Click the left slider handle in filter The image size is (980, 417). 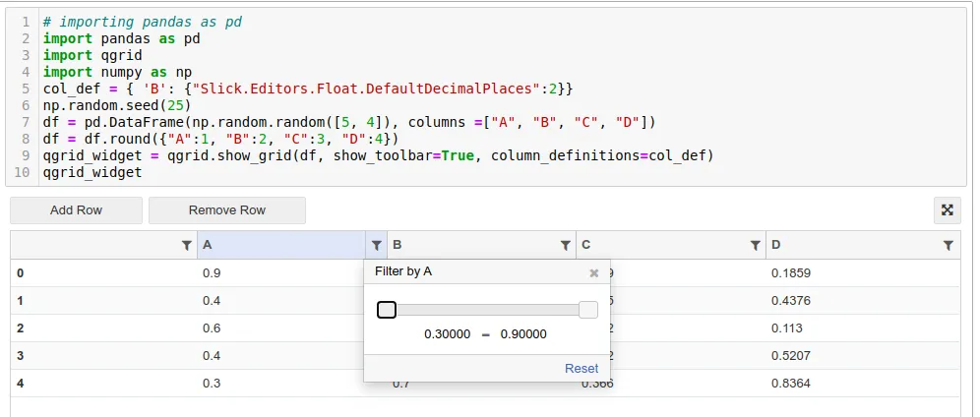coord(387,310)
